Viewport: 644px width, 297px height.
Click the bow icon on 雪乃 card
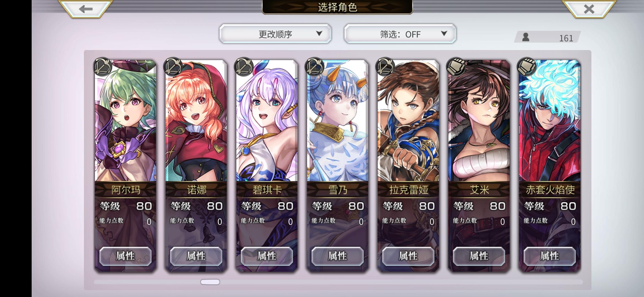click(314, 67)
